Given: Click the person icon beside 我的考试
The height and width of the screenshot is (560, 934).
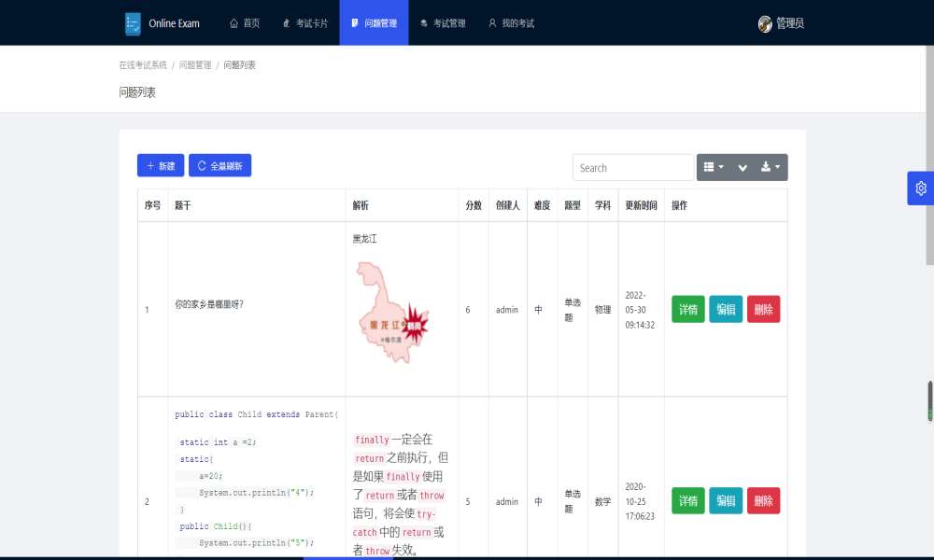Looking at the screenshot, I should pyautogui.click(x=492, y=23).
